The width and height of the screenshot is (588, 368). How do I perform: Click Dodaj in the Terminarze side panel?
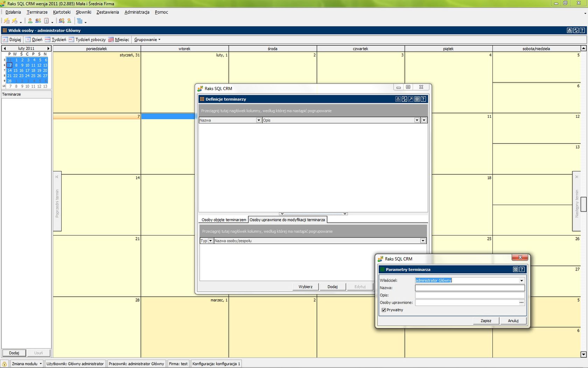point(14,353)
